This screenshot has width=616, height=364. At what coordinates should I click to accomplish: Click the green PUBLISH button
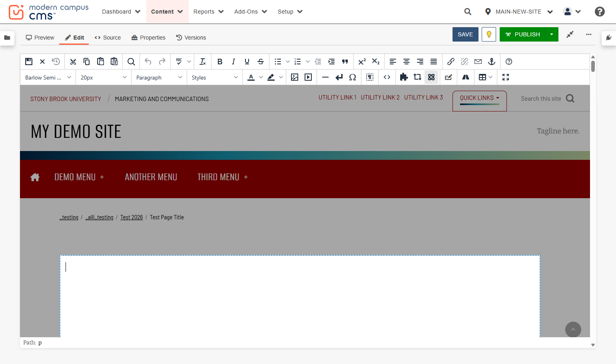coord(522,34)
